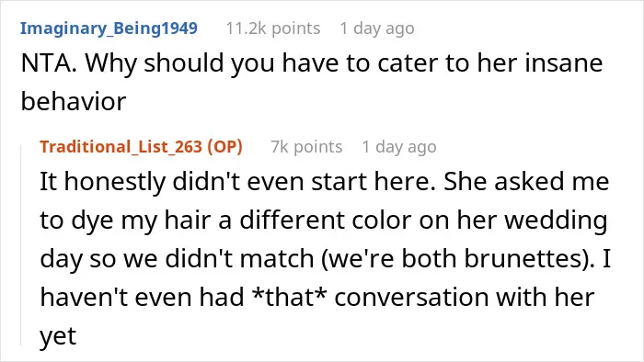The width and height of the screenshot is (644, 362).
Task: Open the top comment's 1 day ago timestamp
Action: pyautogui.click(x=377, y=28)
